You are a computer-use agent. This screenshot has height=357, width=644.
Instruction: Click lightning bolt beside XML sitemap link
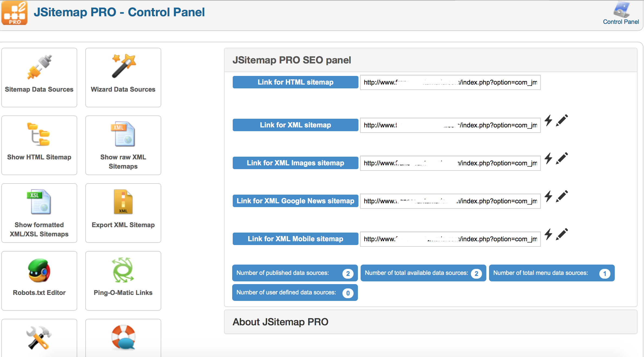[548, 121]
